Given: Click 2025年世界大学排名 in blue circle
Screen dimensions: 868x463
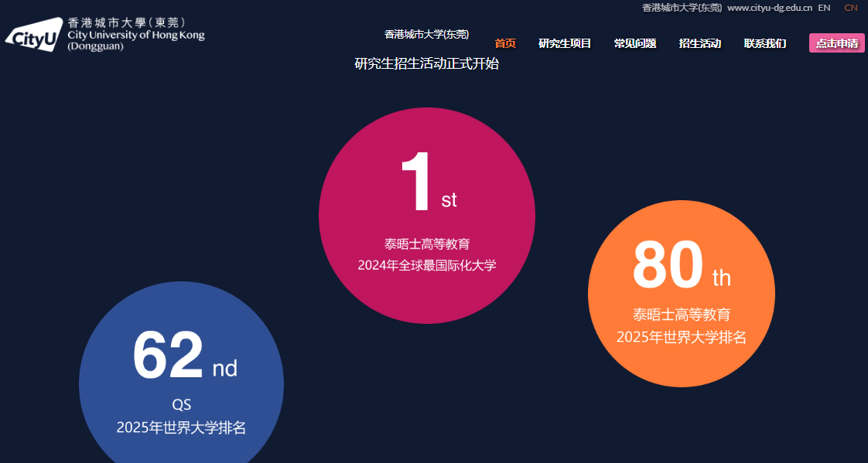Looking at the screenshot, I should click(x=181, y=427).
